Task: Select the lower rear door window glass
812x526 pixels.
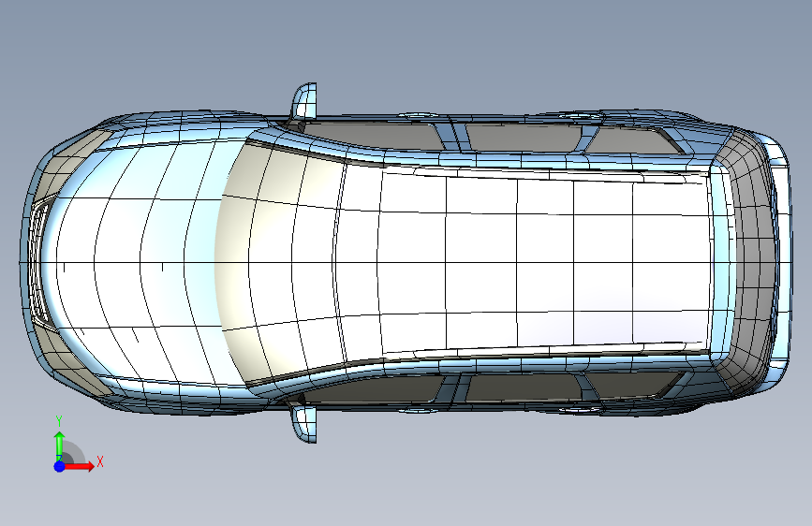Action: pos(523,387)
